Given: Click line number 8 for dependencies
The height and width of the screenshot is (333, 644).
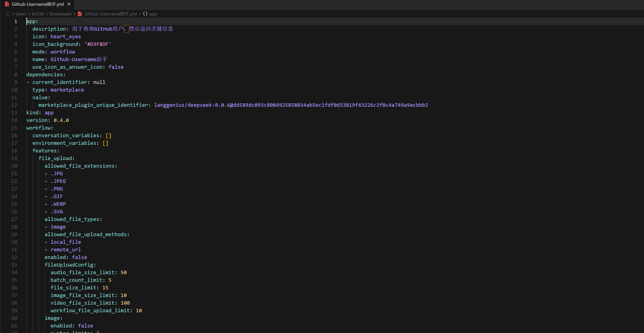Looking at the screenshot, I should [15, 74].
